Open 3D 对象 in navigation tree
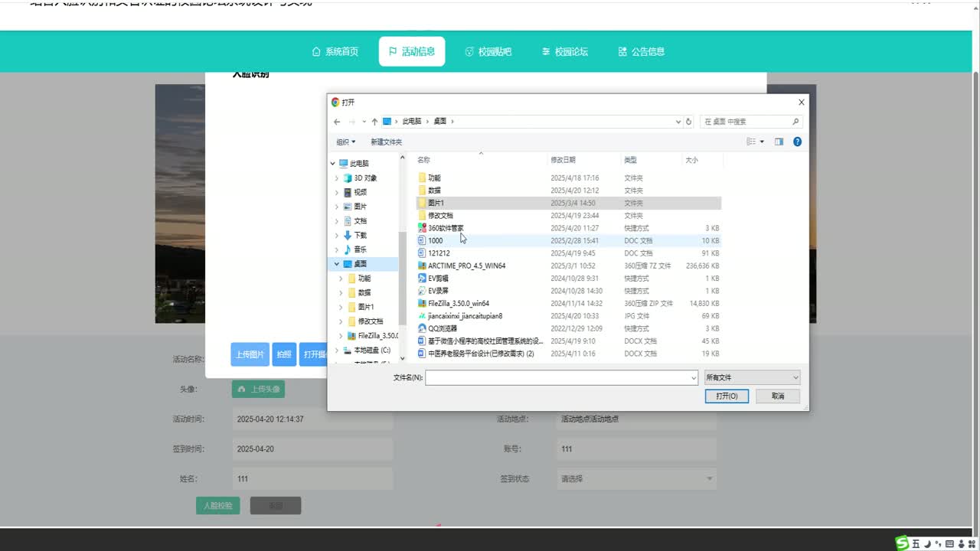The width and height of the screenshot is (980, 551). [x=364, y=178]
